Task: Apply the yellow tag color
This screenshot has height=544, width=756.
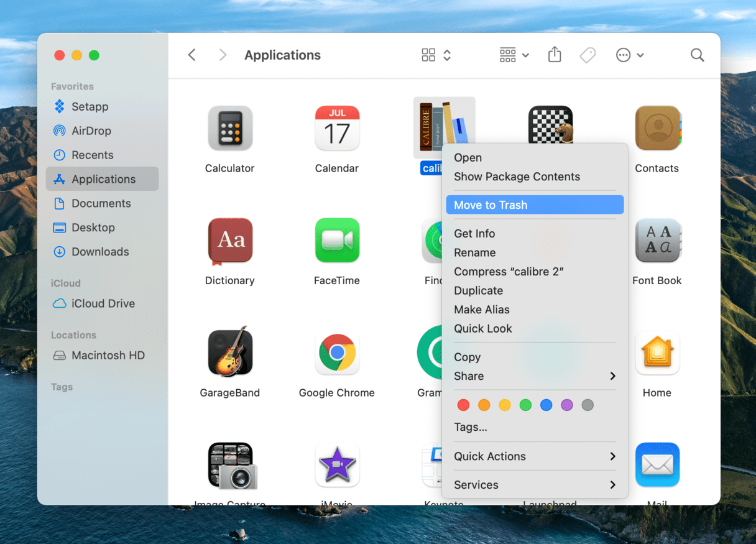Action: click(x=505, y=405)
